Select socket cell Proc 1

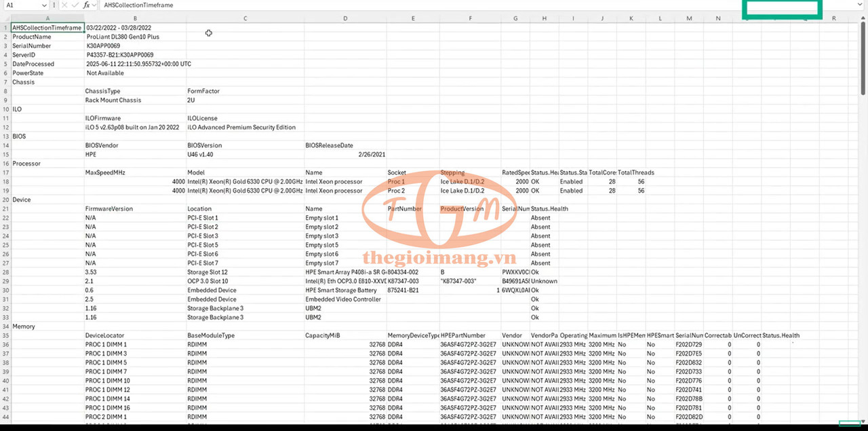point(412,182)
